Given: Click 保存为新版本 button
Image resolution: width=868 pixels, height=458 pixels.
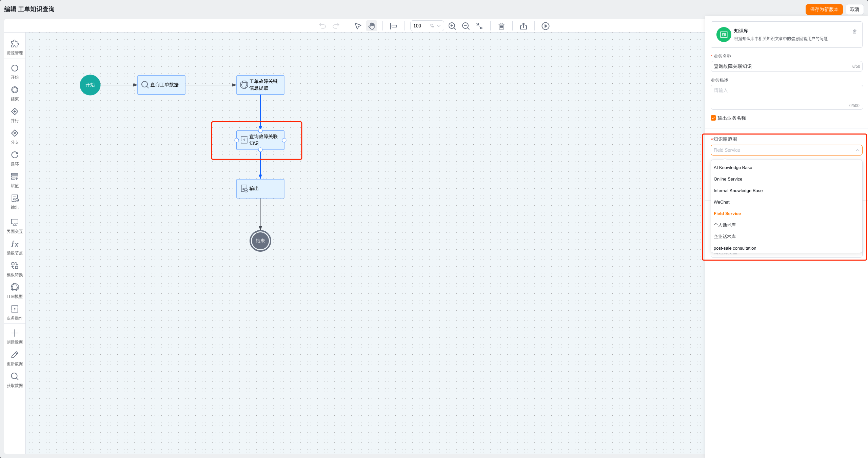Looking at the screenshot, I should (x=824, y=9).
